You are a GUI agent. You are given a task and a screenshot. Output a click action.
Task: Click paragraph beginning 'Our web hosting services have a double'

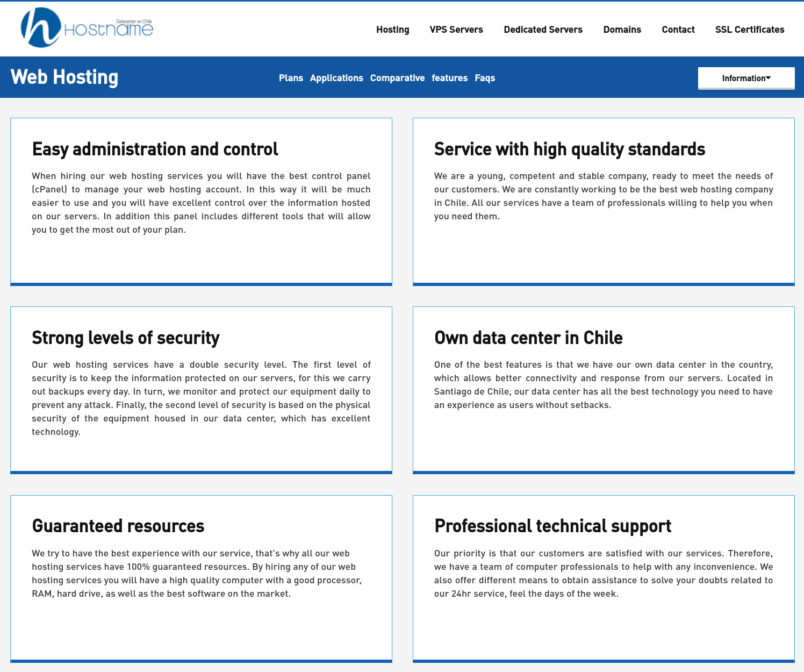coord(201,398)
